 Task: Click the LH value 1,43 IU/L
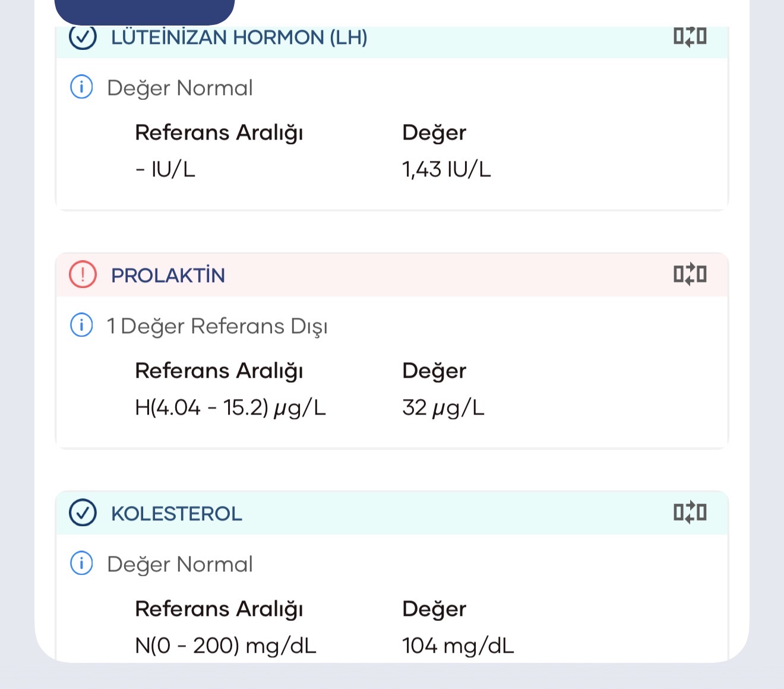pyautogui.click(x=446, y=170)
